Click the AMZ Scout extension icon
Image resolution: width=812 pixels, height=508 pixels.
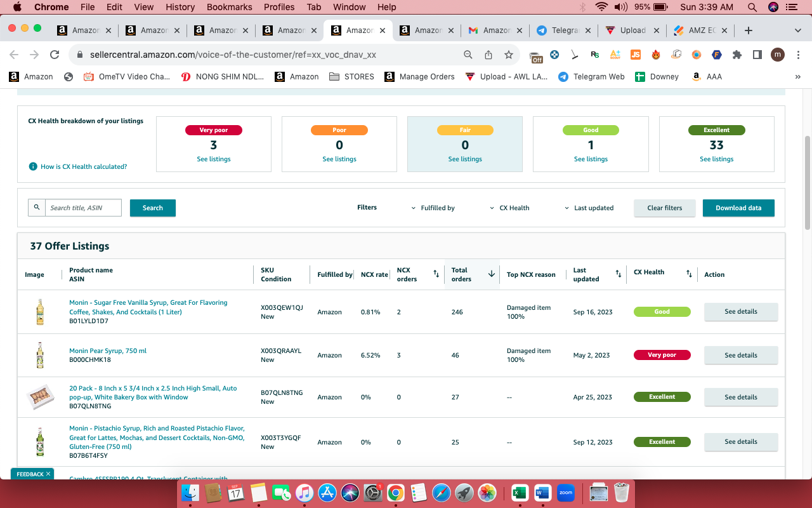click(x=615, y=55)
